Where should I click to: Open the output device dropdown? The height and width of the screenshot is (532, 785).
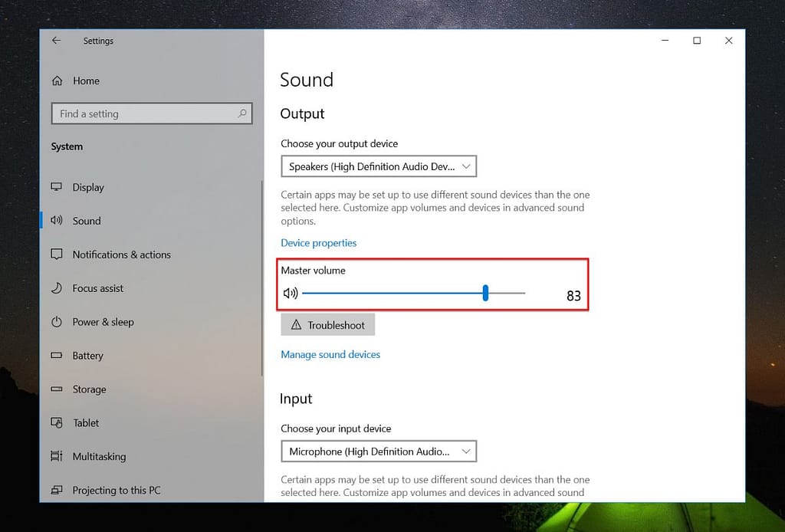(379, 166)
